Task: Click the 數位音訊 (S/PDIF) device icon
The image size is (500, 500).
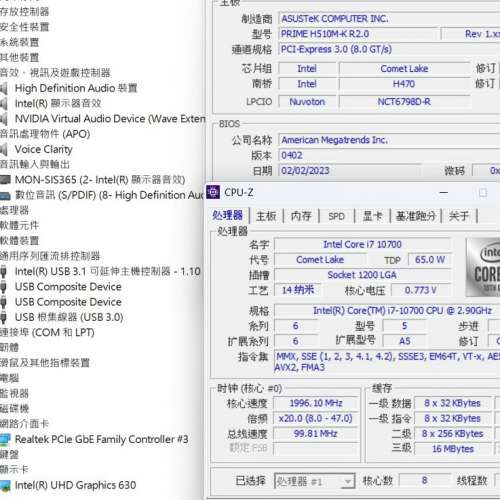Action: coord(5,195)
